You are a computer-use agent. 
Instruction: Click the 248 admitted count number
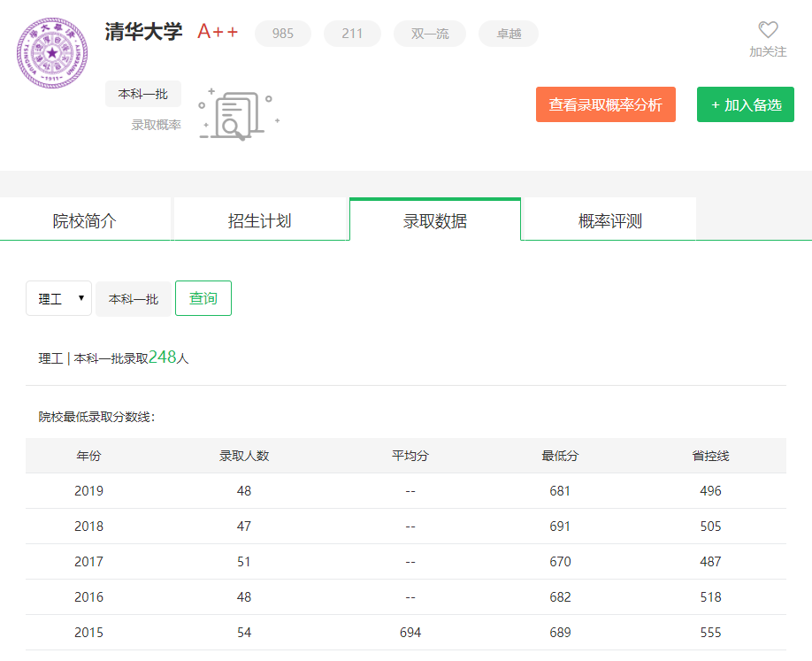pos(163,357)
